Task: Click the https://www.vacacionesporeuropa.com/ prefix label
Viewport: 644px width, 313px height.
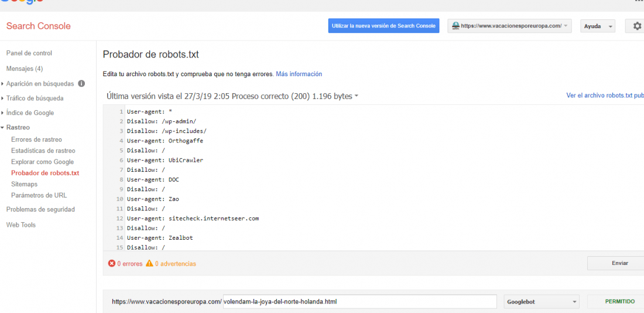Action: (167, 302)
